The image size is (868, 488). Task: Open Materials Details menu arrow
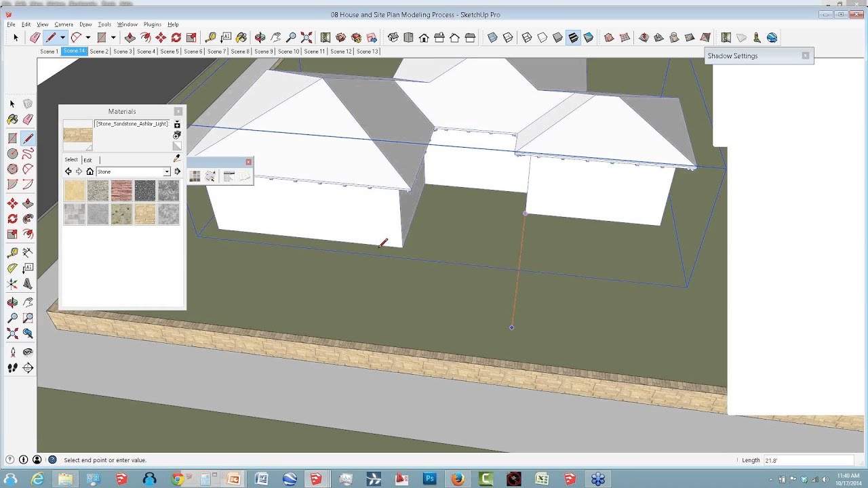tap(178, 171)
